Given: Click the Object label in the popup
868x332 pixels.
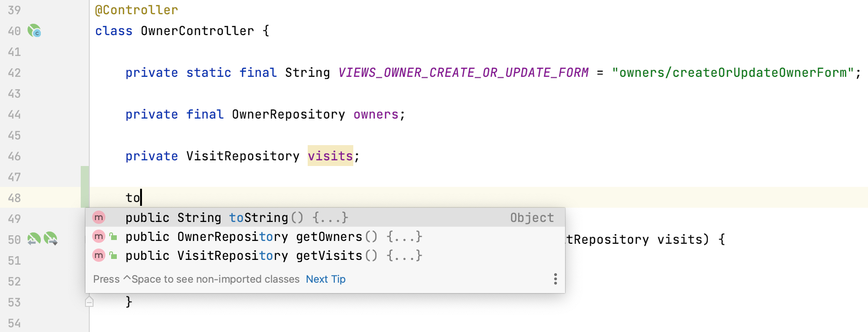Looking at the screenshot, I should 531,217.
